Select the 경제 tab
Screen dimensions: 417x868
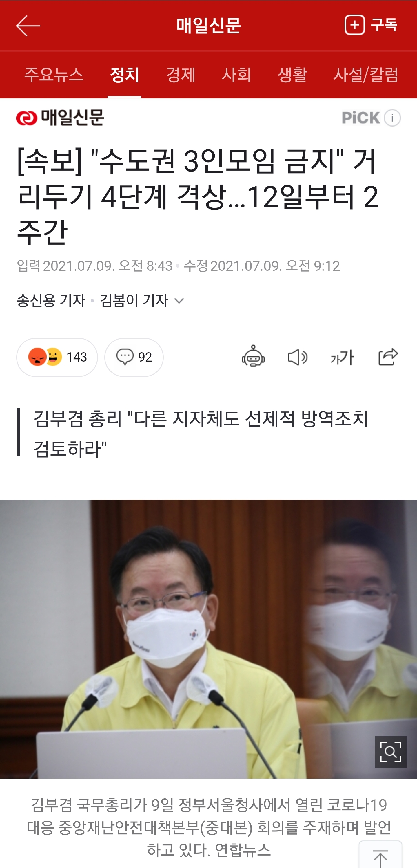click(x=181, y=75)
